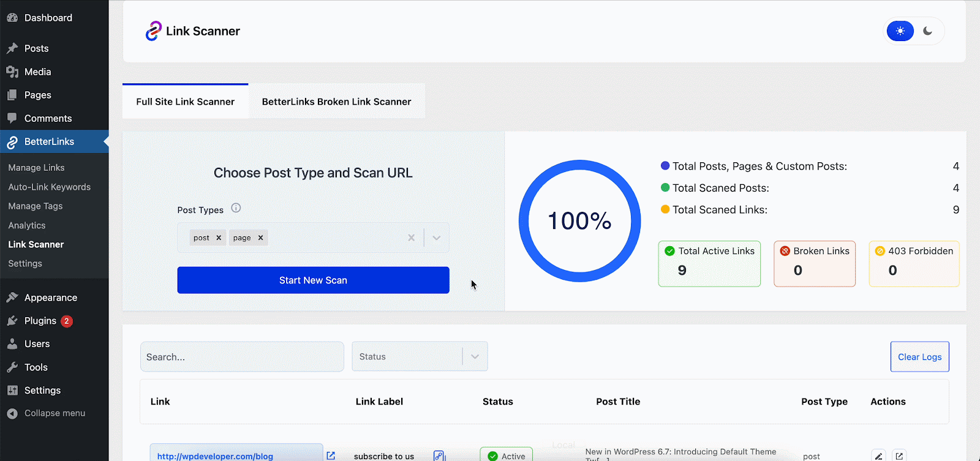This screenshot has width=980, height=461.
Task: Click the Clear Logs button
Action: click(x=919, y=357)
